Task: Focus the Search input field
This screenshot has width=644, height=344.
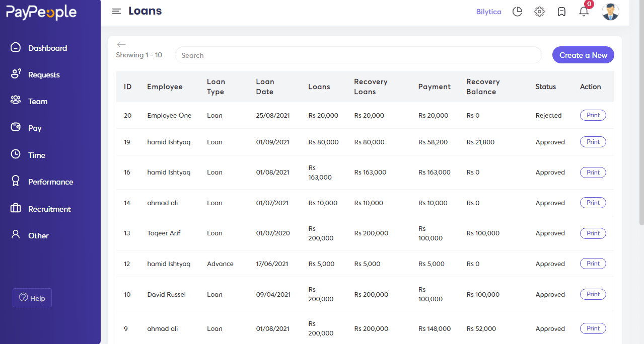Action: [358, 55]
